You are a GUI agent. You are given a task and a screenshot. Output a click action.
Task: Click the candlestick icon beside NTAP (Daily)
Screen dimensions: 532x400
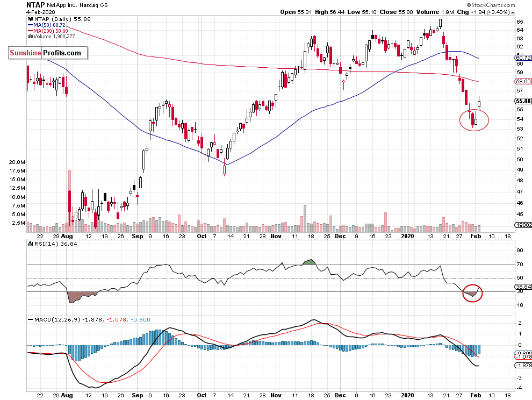[30, 19]
